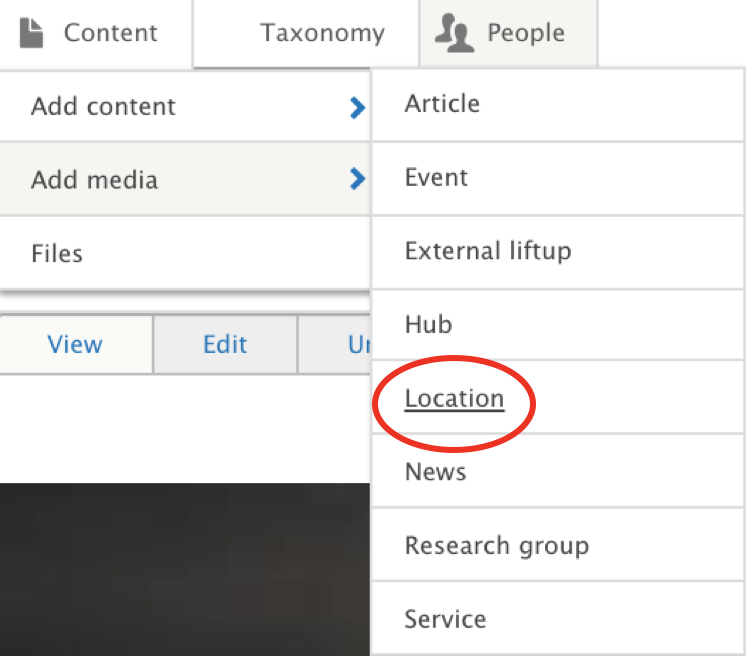Viewport: 746px width, 656px height.
Task: Choose Research group content type
Action: tap(496, 546)
